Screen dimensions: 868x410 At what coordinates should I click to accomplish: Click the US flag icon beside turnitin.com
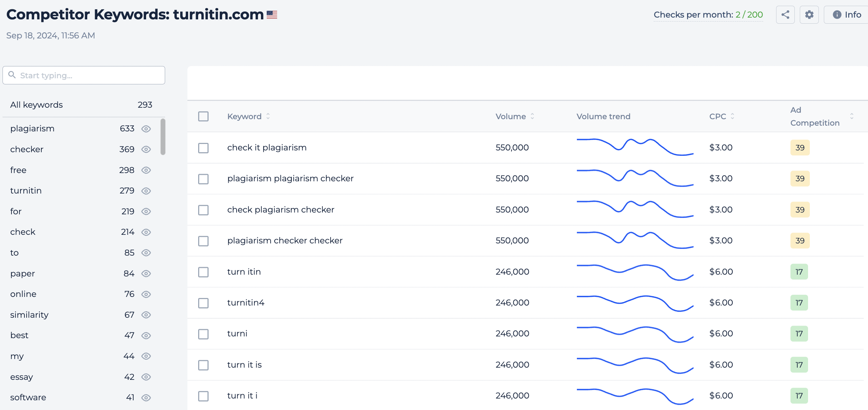point(272,15)
